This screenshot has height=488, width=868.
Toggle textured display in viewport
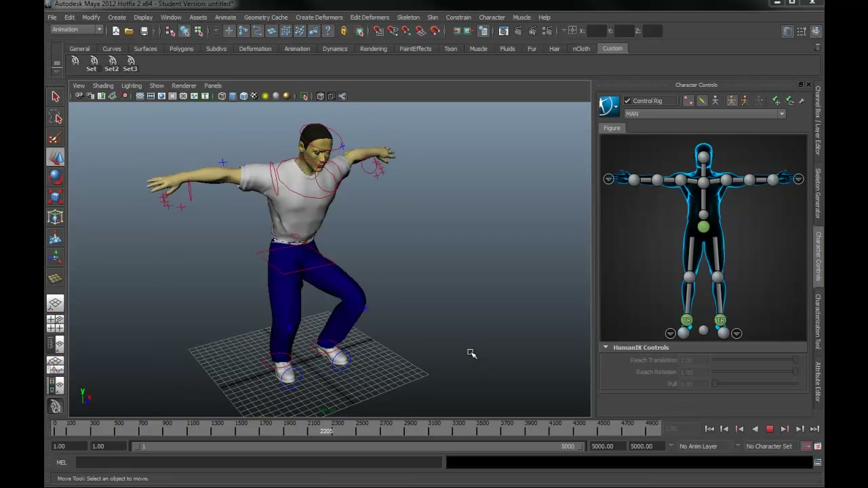tap(254, 96)
